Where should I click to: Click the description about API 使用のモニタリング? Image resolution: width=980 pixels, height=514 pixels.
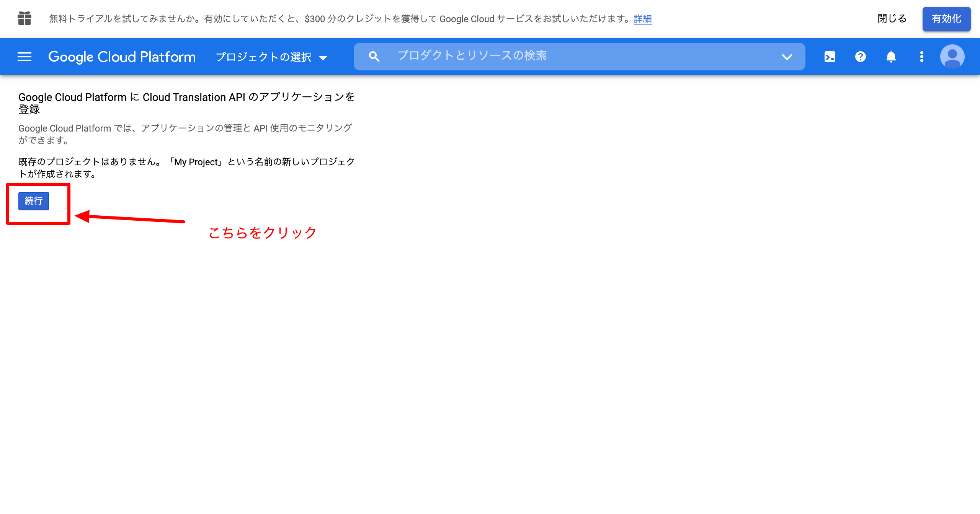185,134
